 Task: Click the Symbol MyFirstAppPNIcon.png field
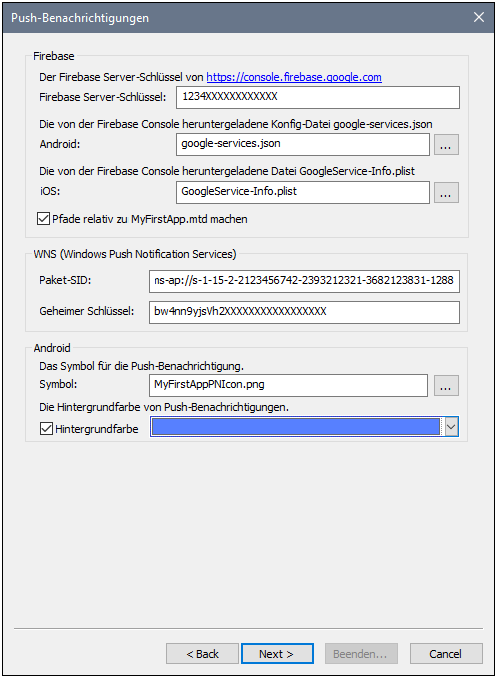point(288,385)
